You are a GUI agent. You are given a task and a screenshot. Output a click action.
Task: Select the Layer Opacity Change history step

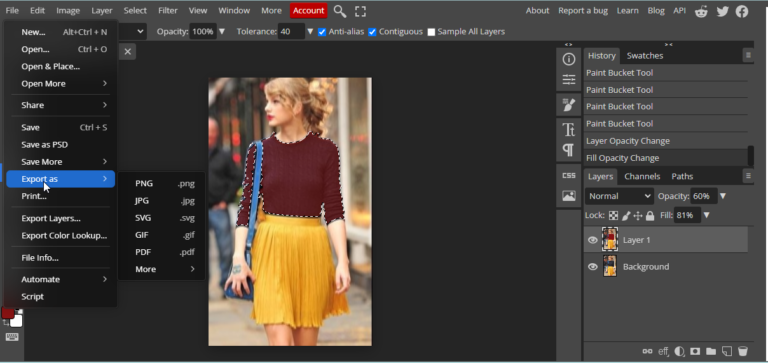point(666,141)
